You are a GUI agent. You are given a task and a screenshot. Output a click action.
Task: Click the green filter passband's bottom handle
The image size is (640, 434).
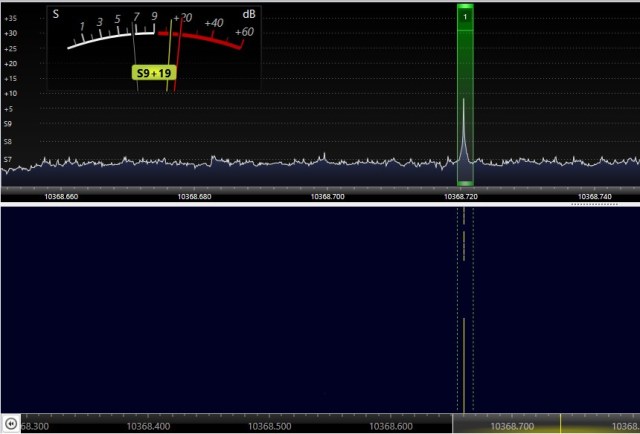(465, 183)
